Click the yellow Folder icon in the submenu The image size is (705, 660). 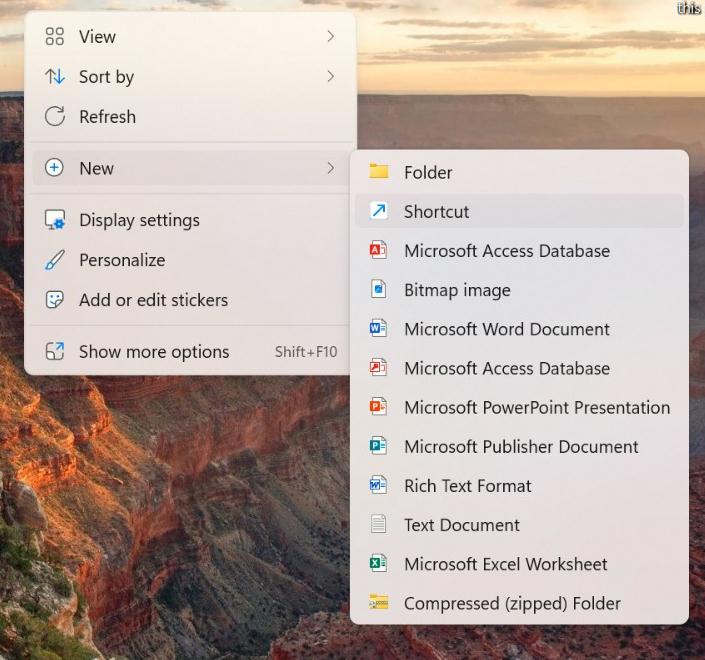pos(378,172)
